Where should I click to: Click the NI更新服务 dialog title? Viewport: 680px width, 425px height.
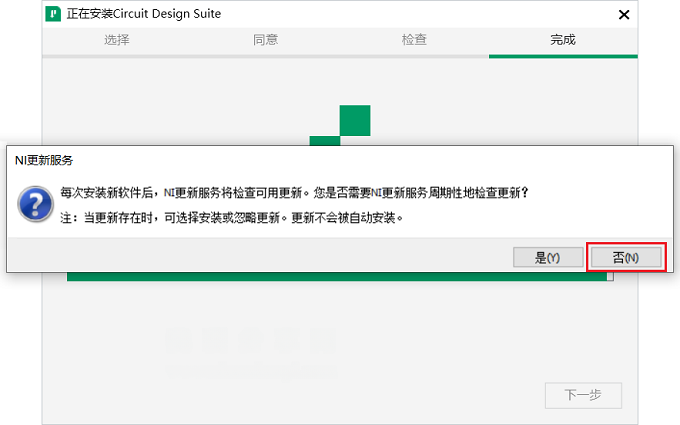point(44,160)
